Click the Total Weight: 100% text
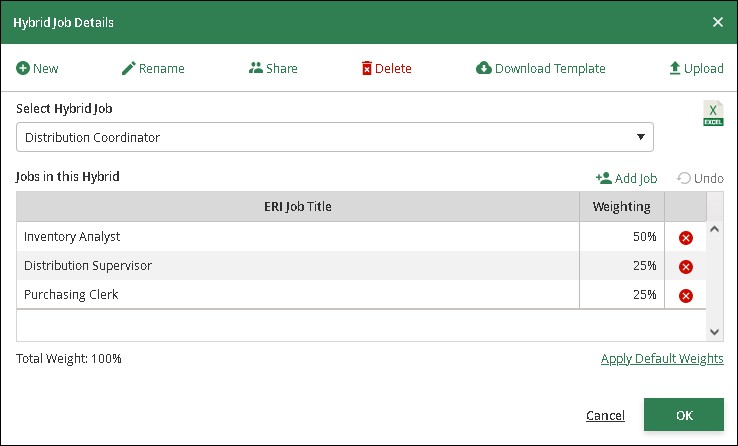 69,359
